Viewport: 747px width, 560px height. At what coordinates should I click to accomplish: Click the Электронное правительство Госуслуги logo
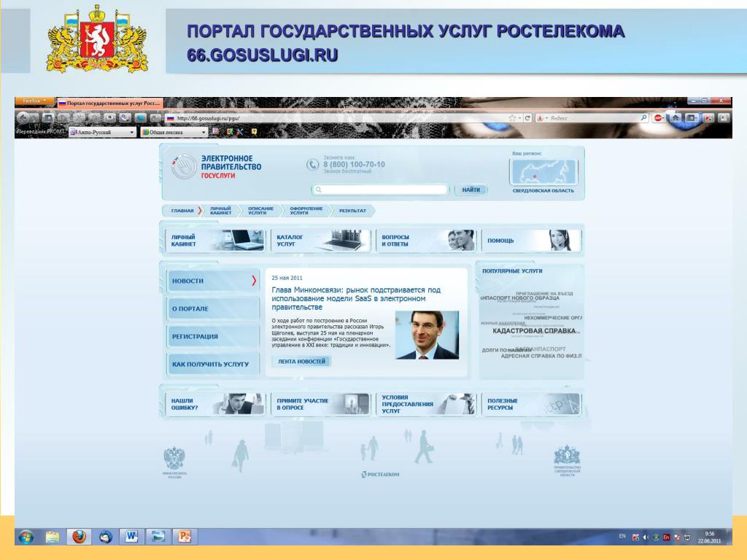[x=217, y=167]
